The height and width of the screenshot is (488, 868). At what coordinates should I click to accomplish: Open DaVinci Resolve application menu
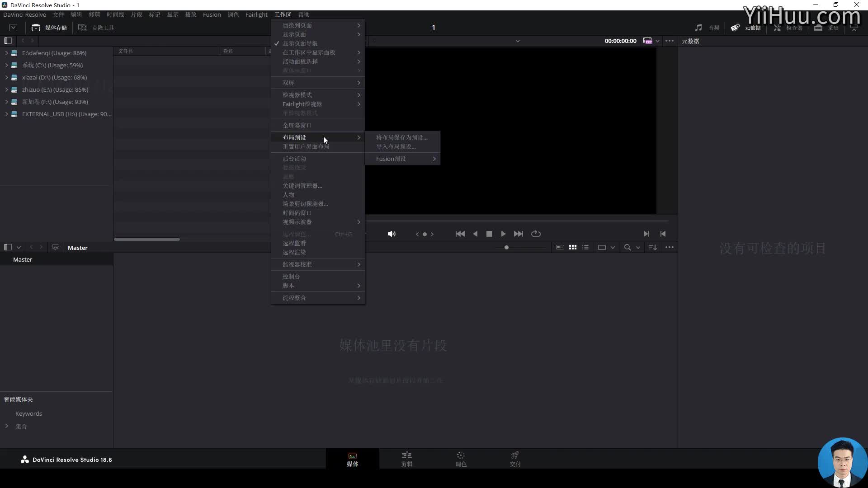click(25, 14)
